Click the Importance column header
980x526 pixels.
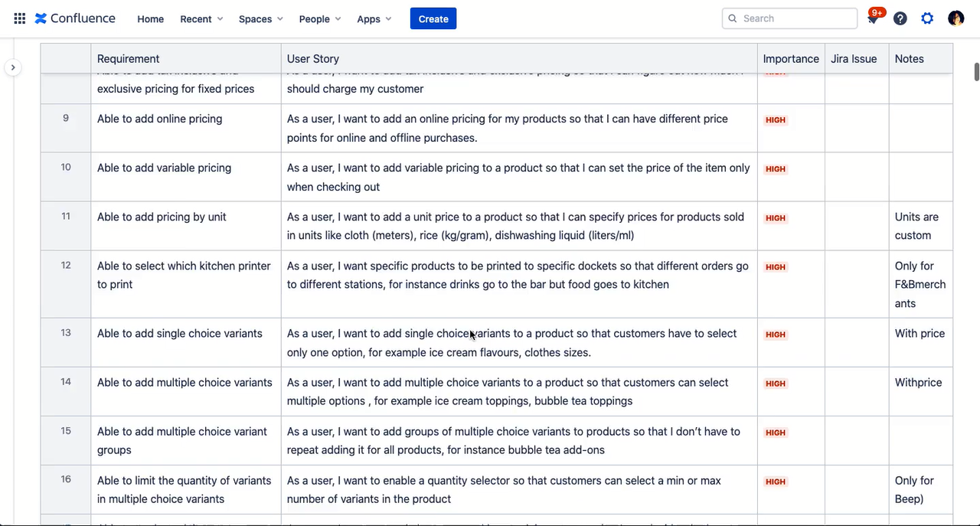click(x=791, y=59)
